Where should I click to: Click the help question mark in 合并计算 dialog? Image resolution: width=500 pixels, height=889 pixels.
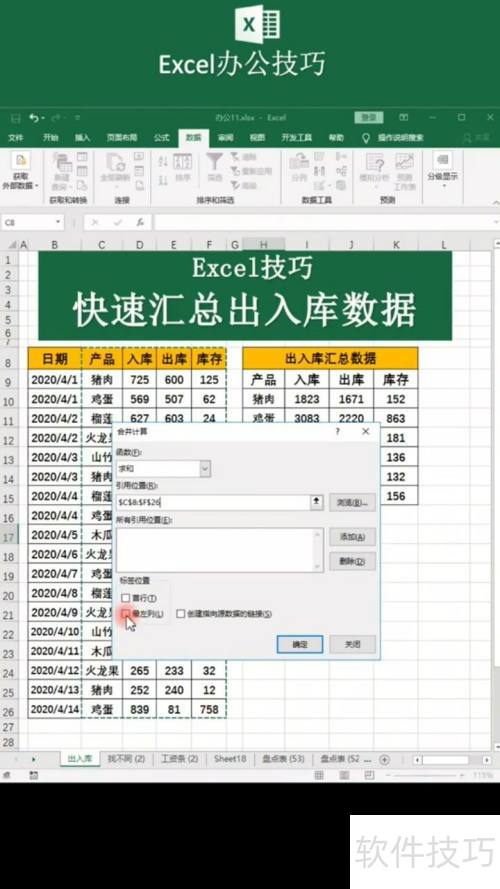(338, 431)
